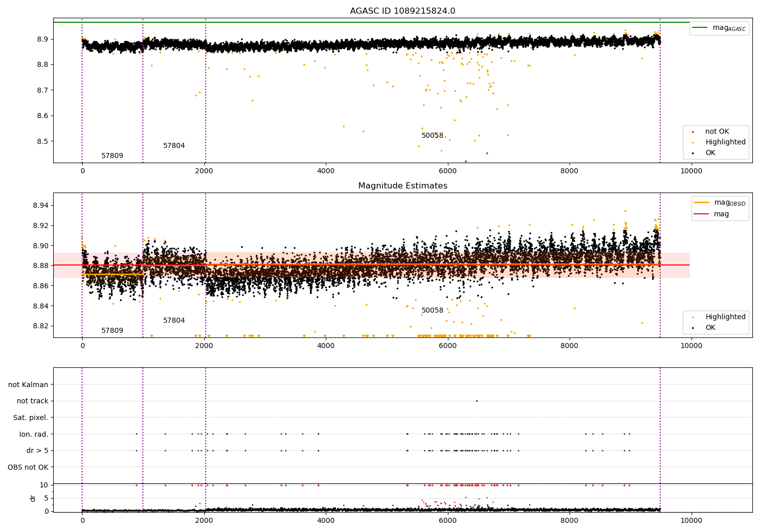
Task: Click the green line sample in the mag AGASC legend
Action: (x=700, y=27)
